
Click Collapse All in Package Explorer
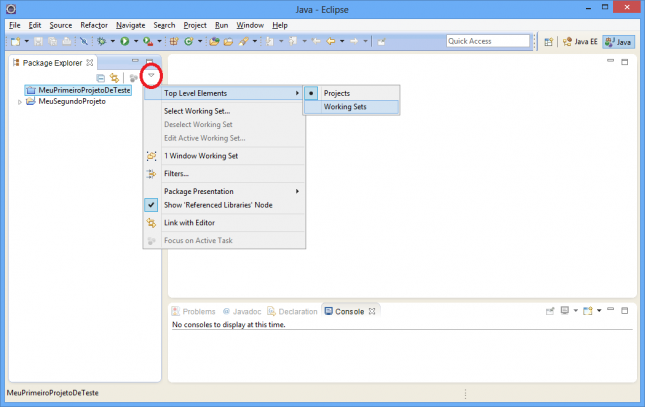click(100, 78)
